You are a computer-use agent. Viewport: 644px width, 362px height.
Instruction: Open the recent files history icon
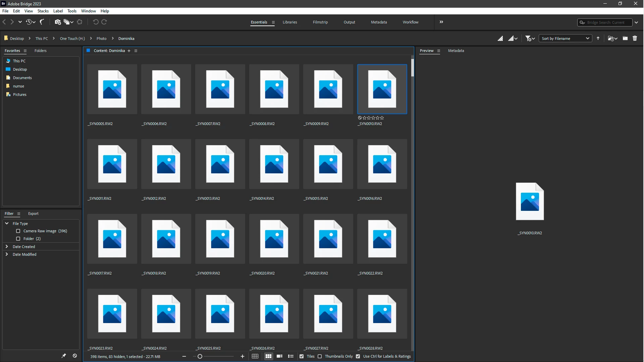(x=29, y=22)
